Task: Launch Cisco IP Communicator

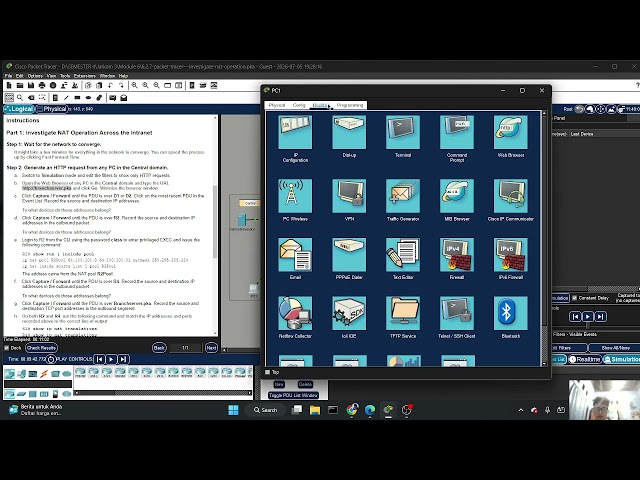Action: pyautogui.click(x=511, y=196)
